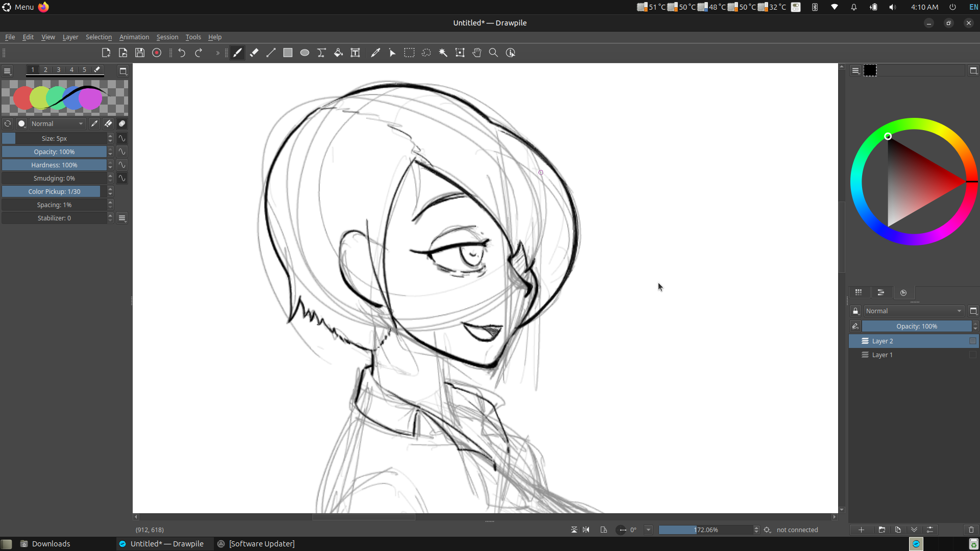The height and width of the screenshot is (551, 980).
Task: Switch to brush slot 3
Action: (59, 70)
